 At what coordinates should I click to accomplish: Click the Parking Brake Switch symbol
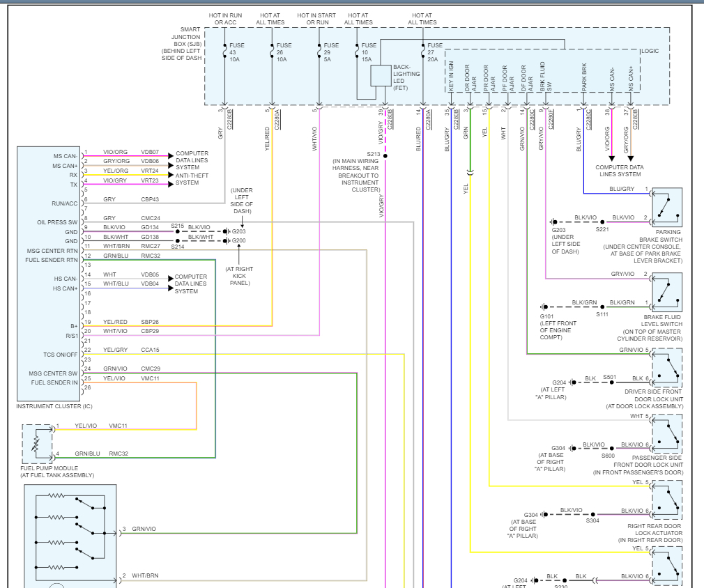coord(667,208)
